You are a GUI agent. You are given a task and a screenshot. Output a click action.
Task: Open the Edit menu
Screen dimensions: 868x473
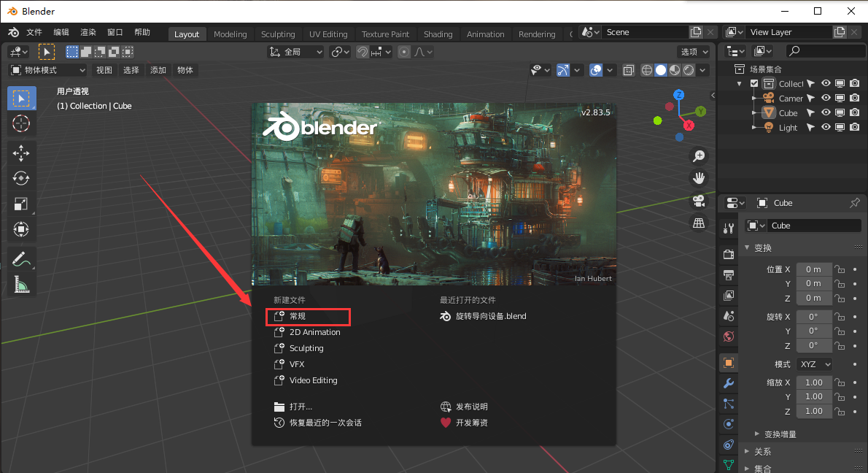pos(61,33)
